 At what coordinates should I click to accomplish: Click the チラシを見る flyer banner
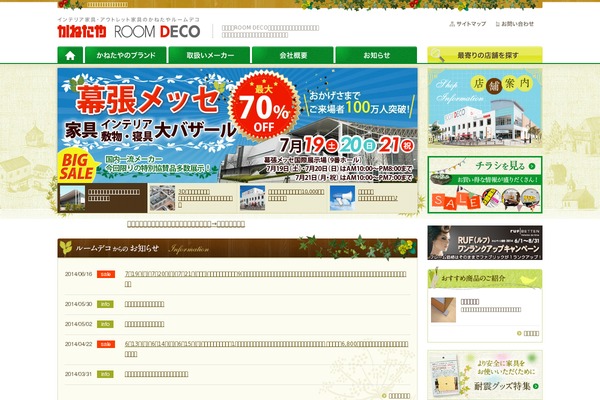[x=485, y=184]
